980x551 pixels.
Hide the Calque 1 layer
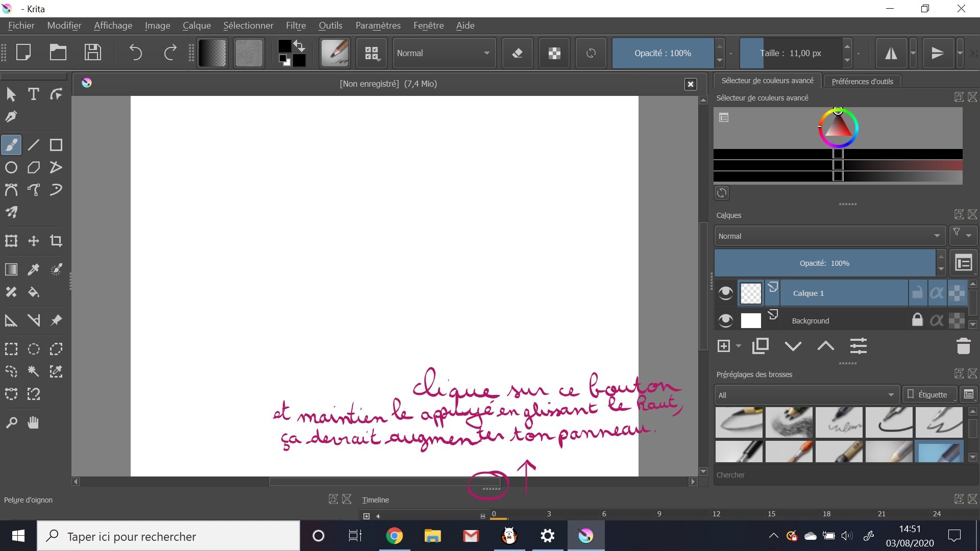click(725, 293)
